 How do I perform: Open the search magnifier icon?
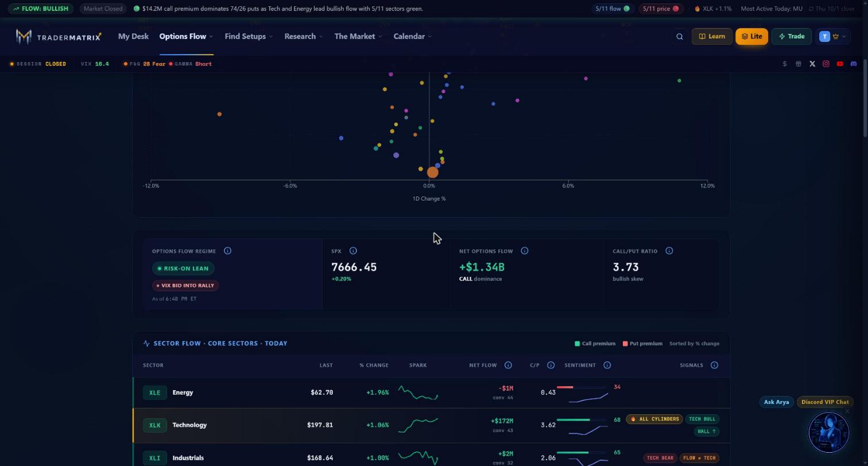pos(680,36)
